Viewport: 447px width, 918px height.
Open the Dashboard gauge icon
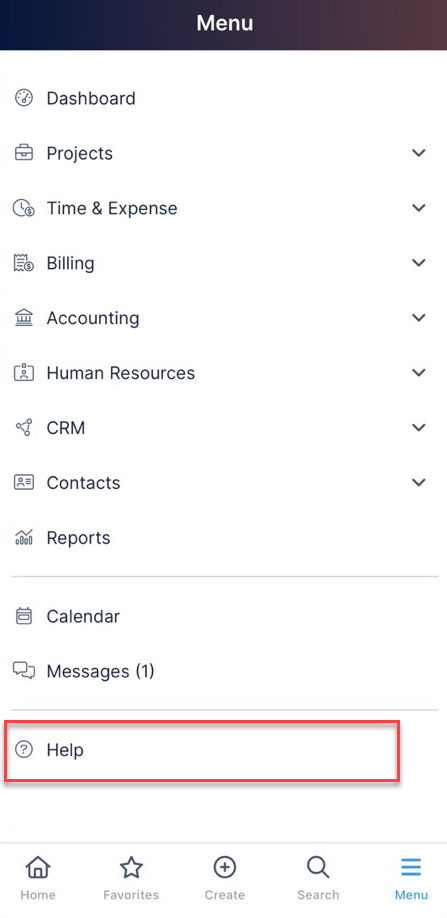(x=24, y=98)
